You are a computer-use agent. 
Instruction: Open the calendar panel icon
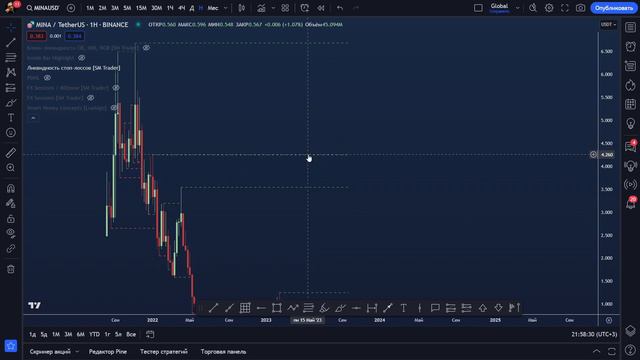pyautogui.click(x=631, y=104)
